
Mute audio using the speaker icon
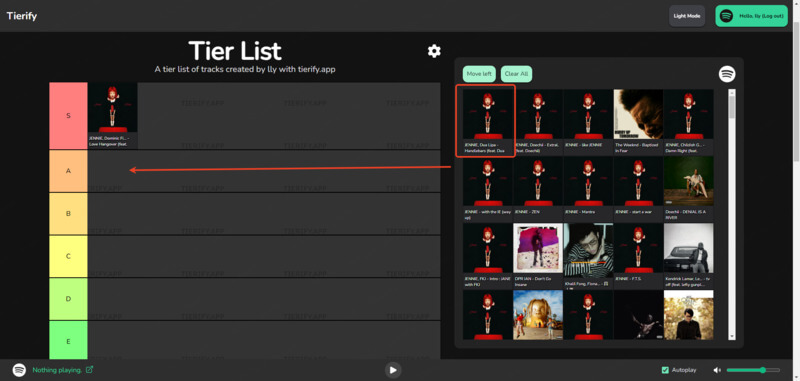point(717,370)
